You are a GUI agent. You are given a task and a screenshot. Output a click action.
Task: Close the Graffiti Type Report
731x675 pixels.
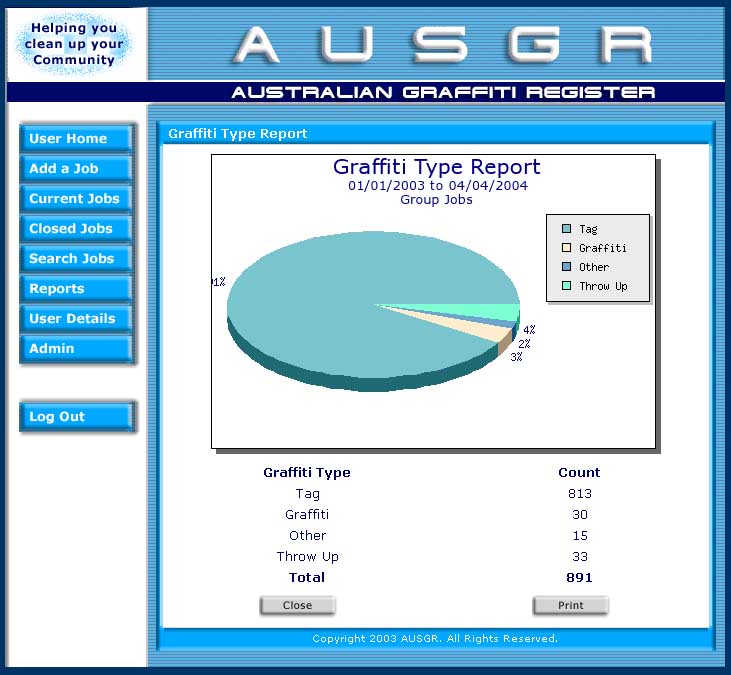click(297, 605)
